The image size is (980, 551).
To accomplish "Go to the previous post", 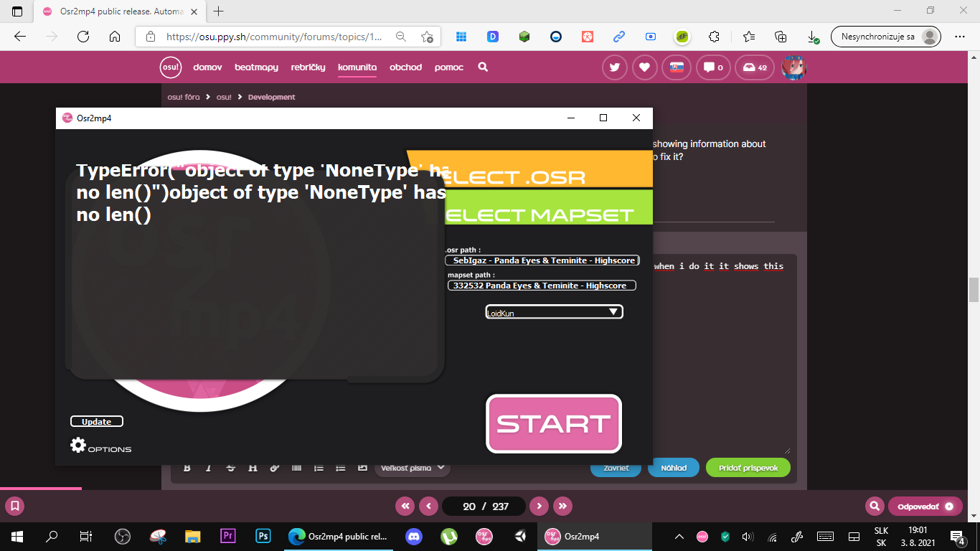I will tap(428, 507).
